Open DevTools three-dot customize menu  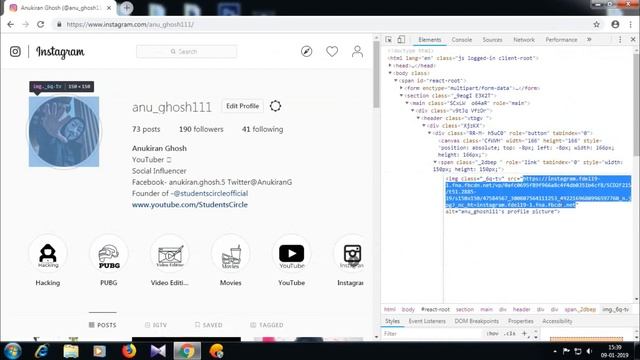pos(620,40)
